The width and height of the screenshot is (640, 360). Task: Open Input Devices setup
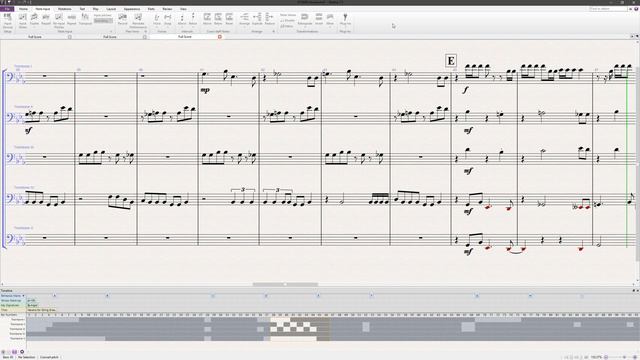[8, 21]
